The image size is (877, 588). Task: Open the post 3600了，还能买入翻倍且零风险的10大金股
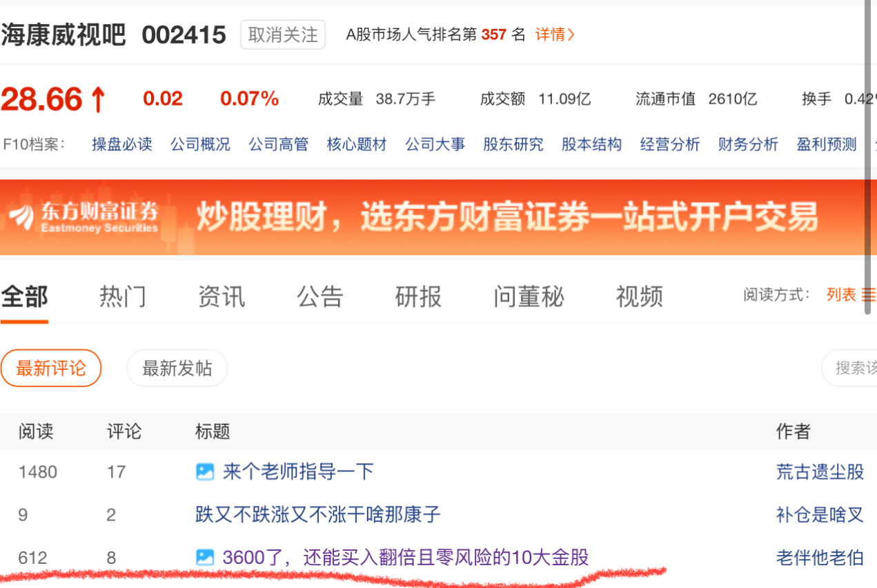(x=406, y=558)
